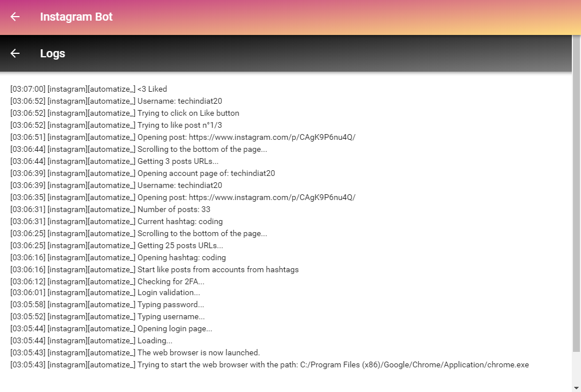Select the '<3 Liked' log entry

[x=88, y=89]
